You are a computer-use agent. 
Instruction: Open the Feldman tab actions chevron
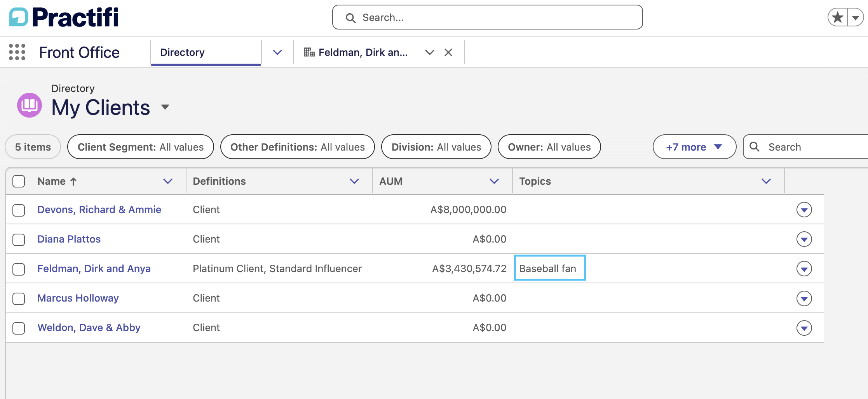(x=429, y=52)
